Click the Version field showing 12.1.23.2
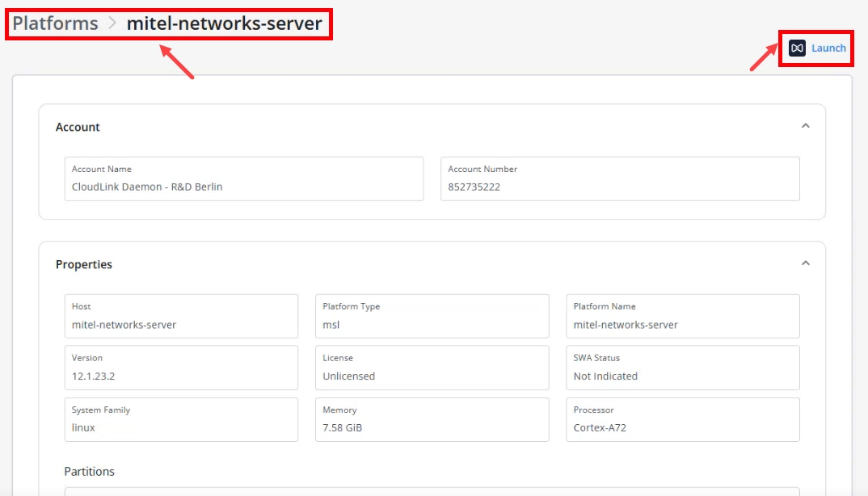The image size is (868, 496). click(181, 368)
